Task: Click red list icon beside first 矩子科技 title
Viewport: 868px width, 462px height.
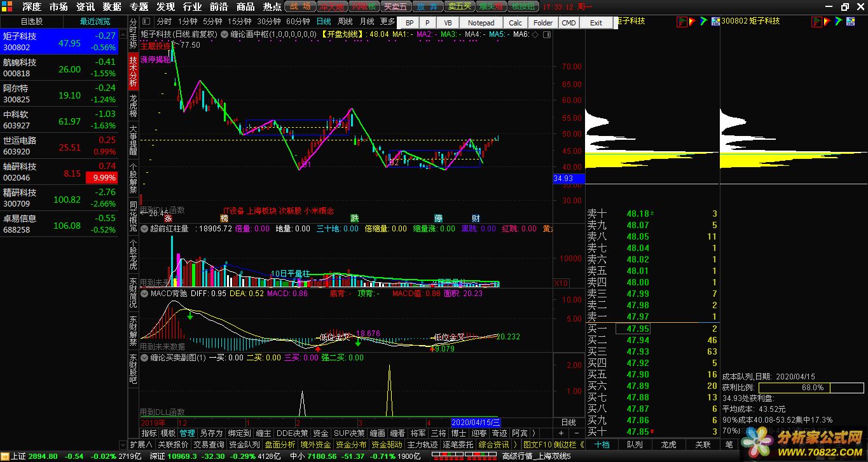Action: (x=681, y=22)
